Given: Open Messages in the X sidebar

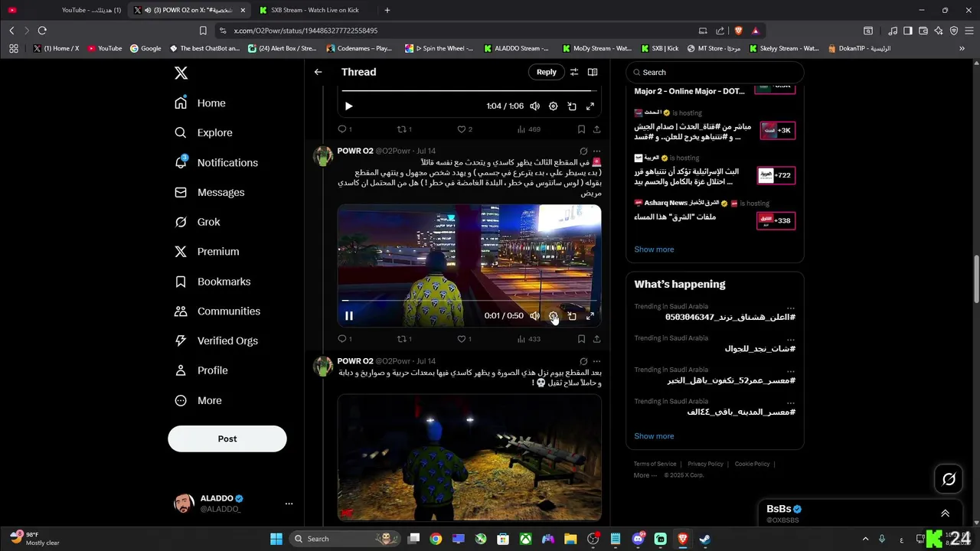Looking at the screenshot, I should (x=210, y=193).
